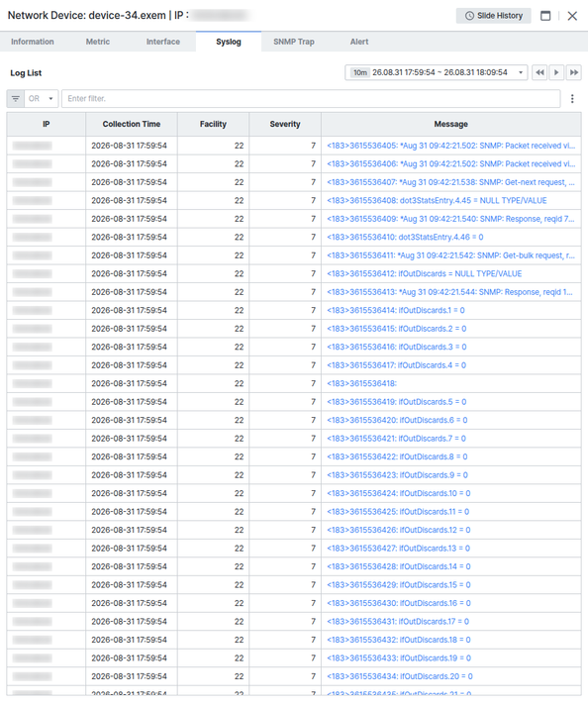Sort by the Collection Time column header
Viewport: 588px width, 706px height.
coord(132,125)
